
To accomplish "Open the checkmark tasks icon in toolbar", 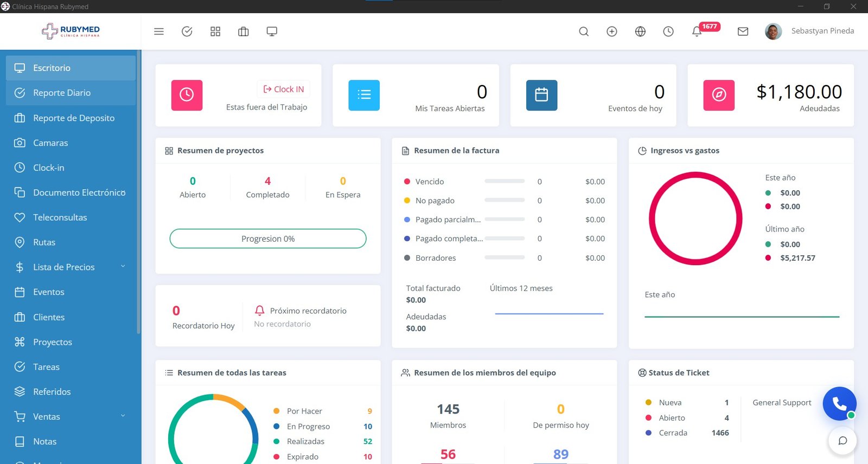I will coord(187,31).
